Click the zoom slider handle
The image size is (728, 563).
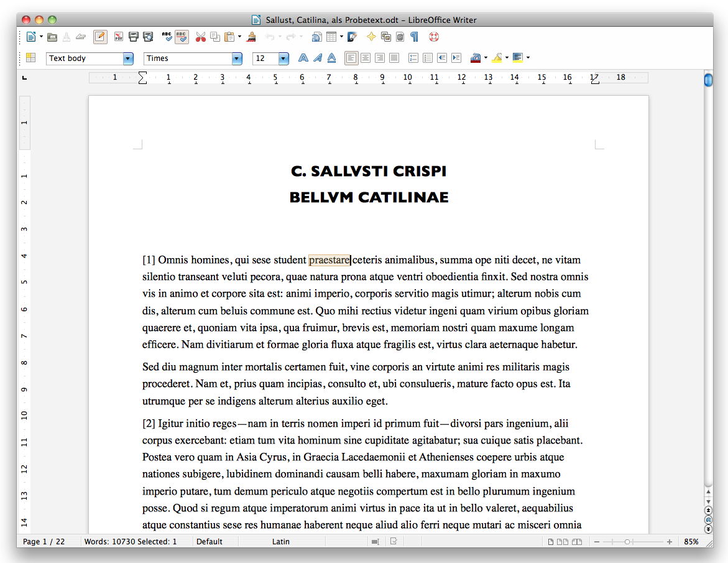point(627,542)
